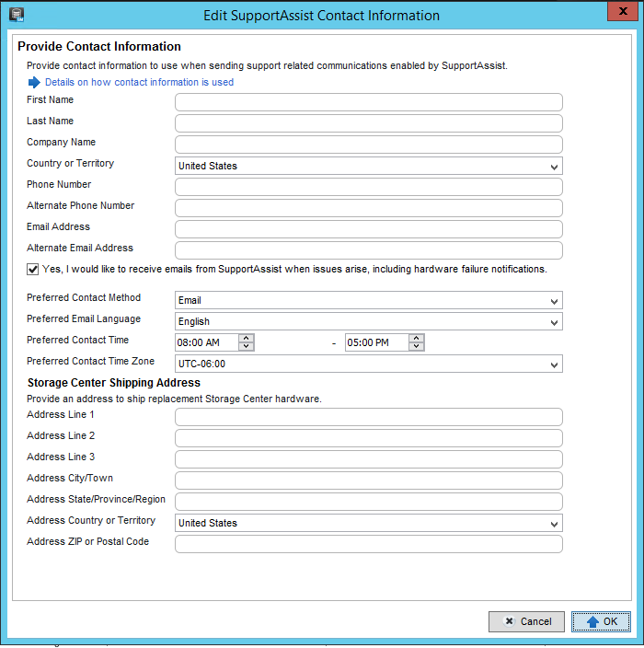Screen dimensions: 644x648
Task: Click the Phone Number input field
Action: 369,187
